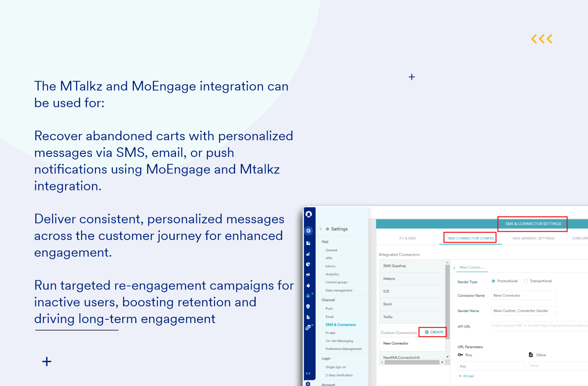The height and width of the screenshot is (386, 588).
Task: Open the settings gear icon at sidebar bottom
Action: [x=308, y=383]
